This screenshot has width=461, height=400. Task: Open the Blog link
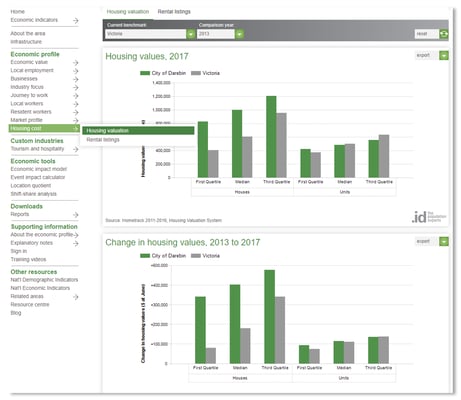point(16,313)
